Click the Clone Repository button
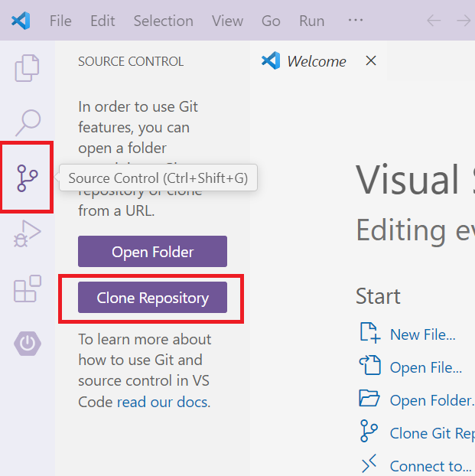Screen dimensions: 475x476 pyautogui.click(x=152, y=298)
